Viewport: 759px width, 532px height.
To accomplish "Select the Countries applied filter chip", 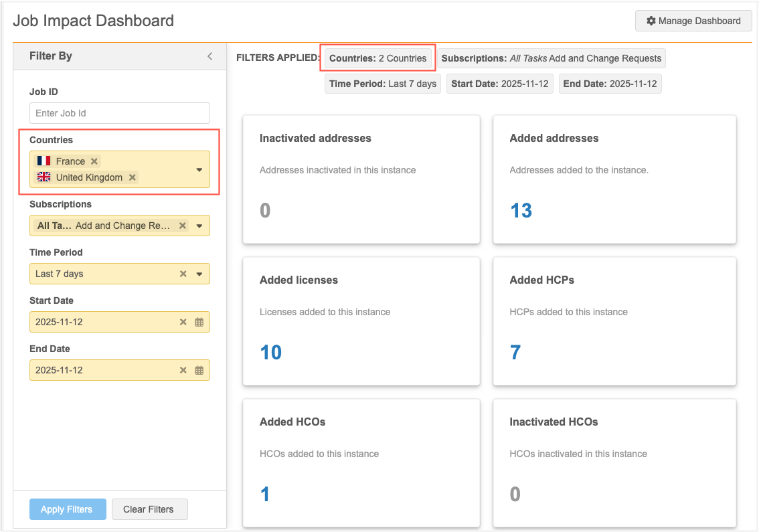I will tap(378, 58).
